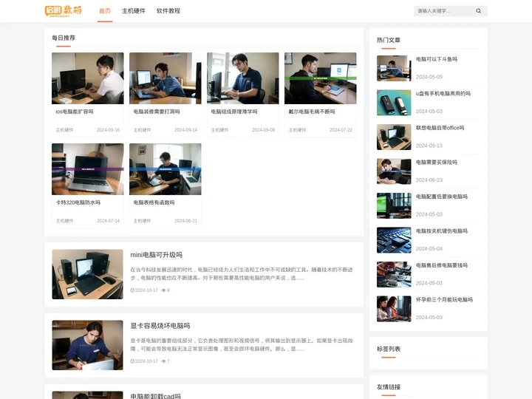Open article link 电脑组成原理难学吗

pyautogui.click(x=234, y=112)
